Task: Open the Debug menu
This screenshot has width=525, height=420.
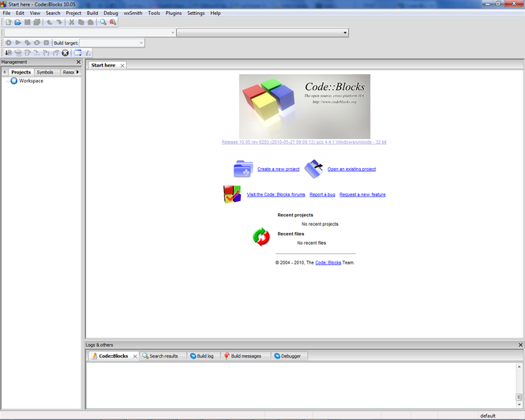Action: point(111,13)
